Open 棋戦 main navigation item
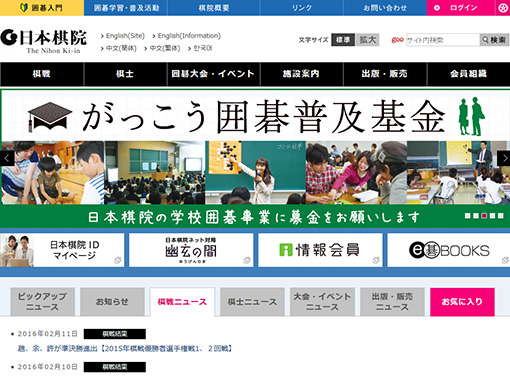Image resolution: width=510 pixels, height=380 pixels. tap(42, 74)
